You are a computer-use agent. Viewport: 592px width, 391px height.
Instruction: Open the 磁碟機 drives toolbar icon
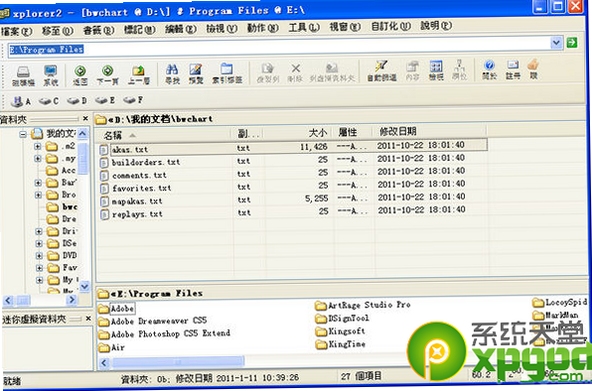[23, 75]
